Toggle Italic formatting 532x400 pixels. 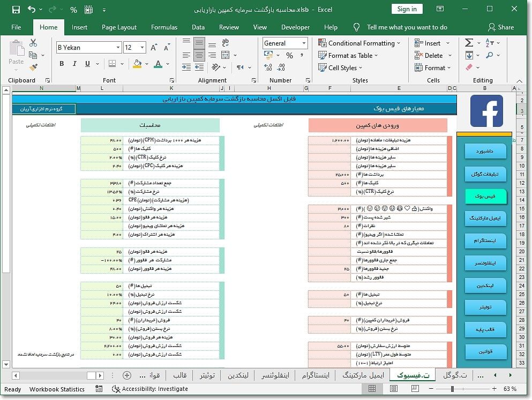(74, 63)
